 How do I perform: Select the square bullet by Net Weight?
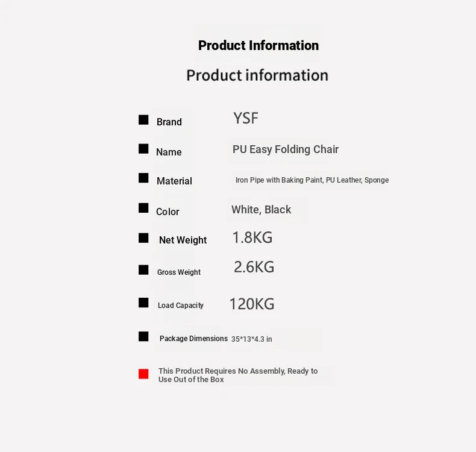(x=143, y=238)
